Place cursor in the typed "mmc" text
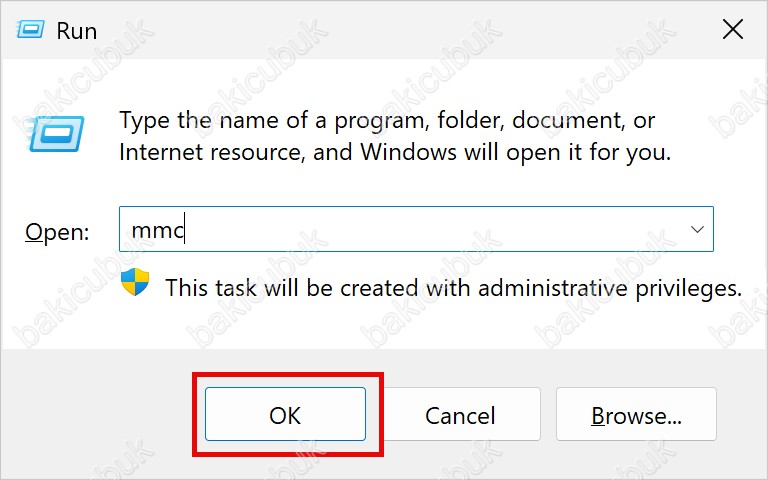This screenshot has height=480, width=768. (x=157, y=230)
